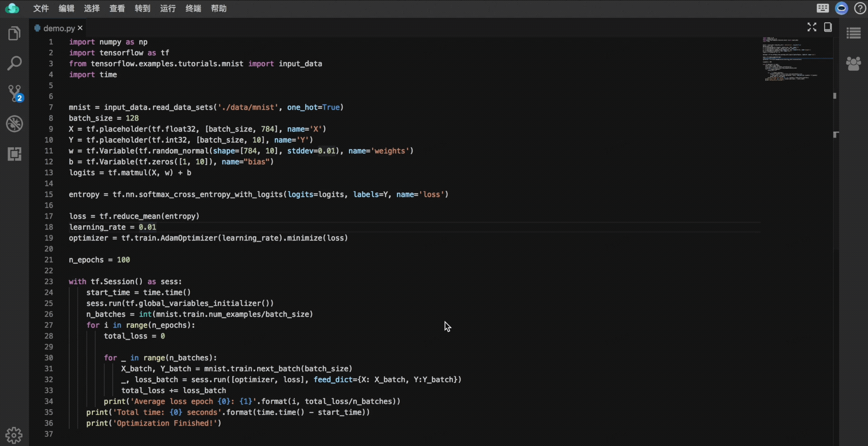Click the split editor icon
Image resolution: width=868 pixels, height=446 pixels.
[x=828, y=27]
